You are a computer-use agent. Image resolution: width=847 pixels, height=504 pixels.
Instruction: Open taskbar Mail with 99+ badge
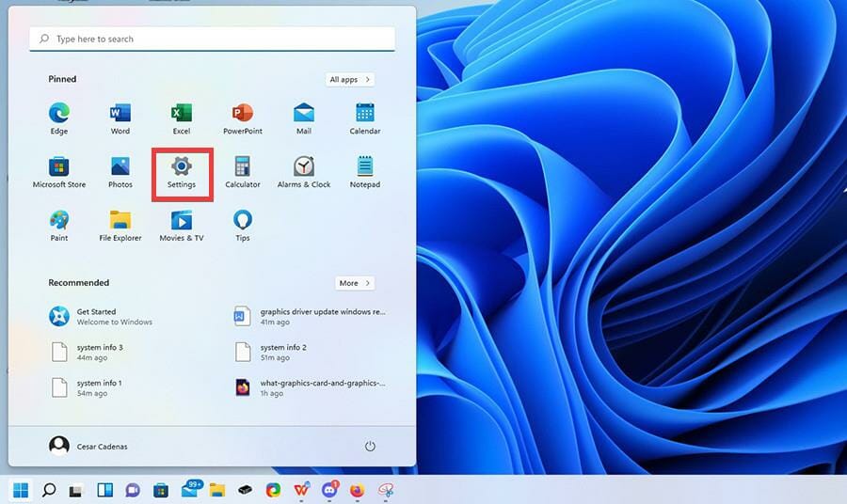coord(191,489)
